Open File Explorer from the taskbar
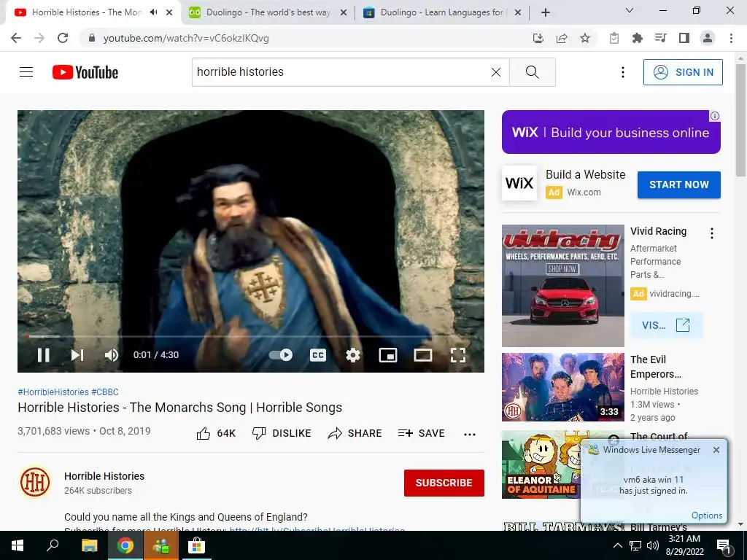747x560 pixels. pyautogui.click(x=89, y=545)
